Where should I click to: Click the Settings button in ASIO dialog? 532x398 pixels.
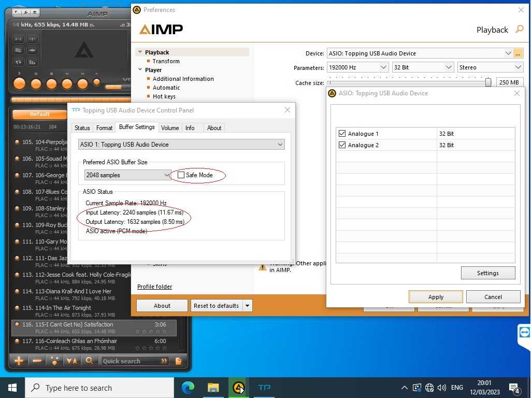click(x=487, y=273)
